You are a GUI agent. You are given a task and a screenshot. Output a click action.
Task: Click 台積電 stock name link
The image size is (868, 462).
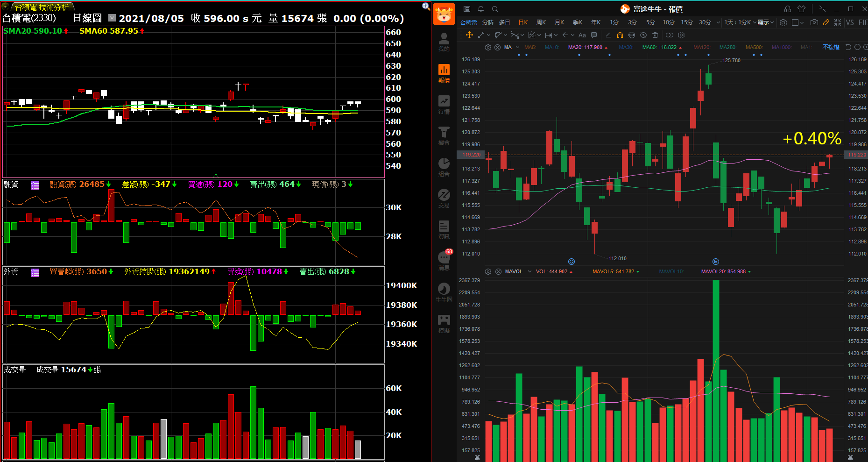469,22
